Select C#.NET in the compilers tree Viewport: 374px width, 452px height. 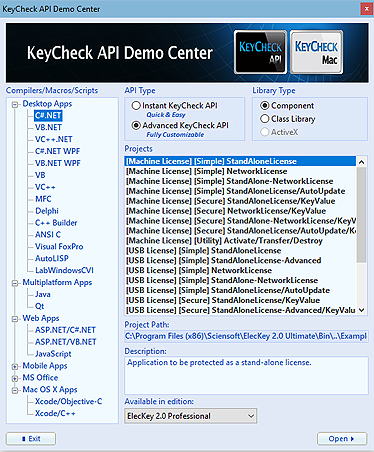[48, 115]
